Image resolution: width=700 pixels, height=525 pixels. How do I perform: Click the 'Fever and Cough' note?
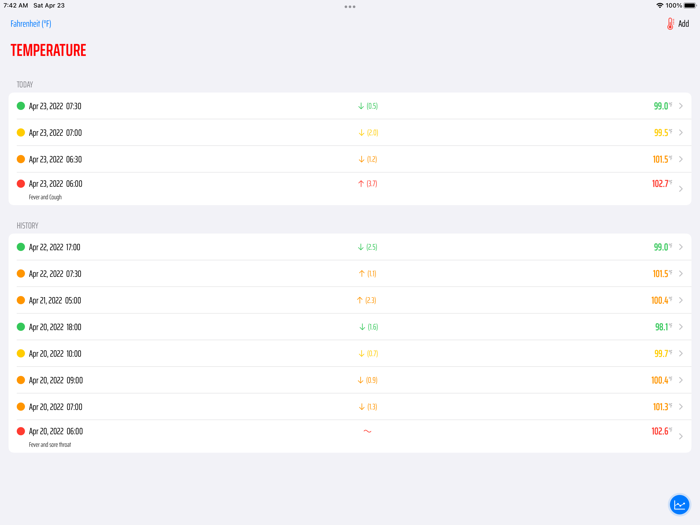point(45,197)
